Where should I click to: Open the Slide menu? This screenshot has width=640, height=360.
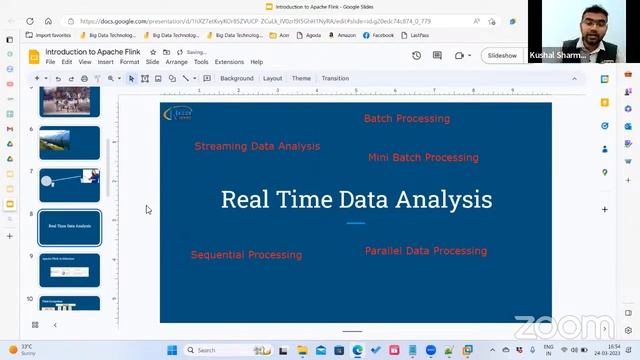click(x=152, y=62)
